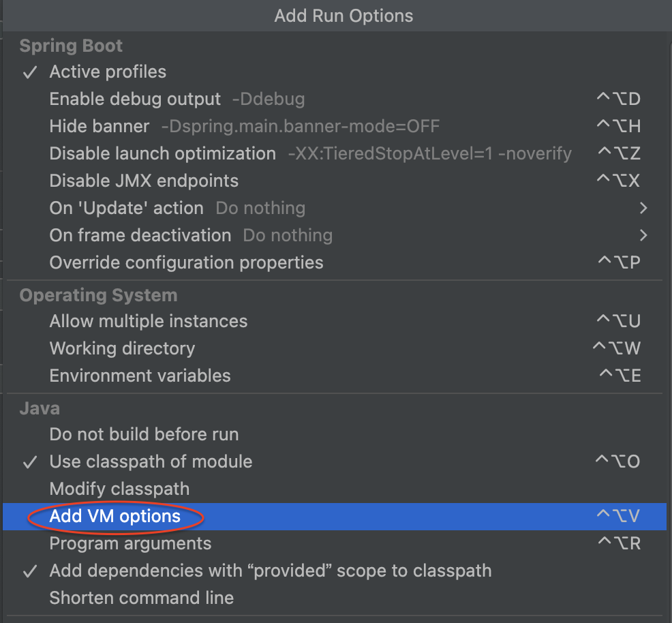
Task: Expand the On 'Update' action submenu
Action: coord(643,208)
